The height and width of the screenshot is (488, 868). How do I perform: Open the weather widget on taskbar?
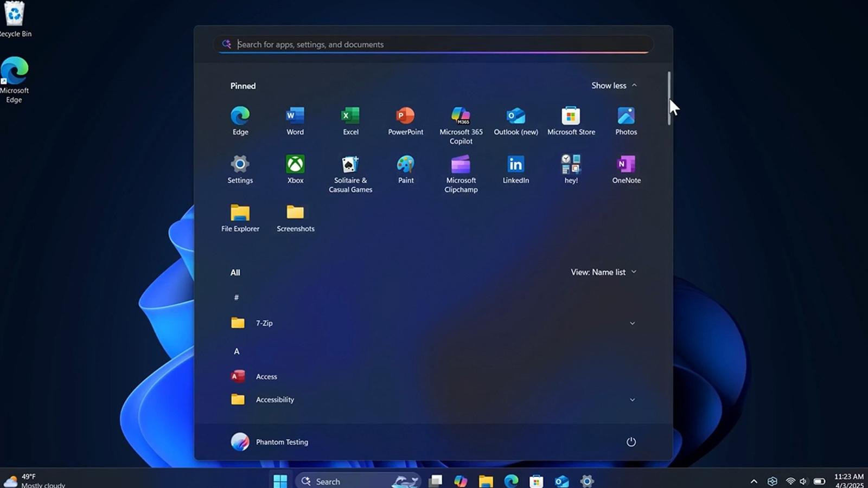coord(35,480)
